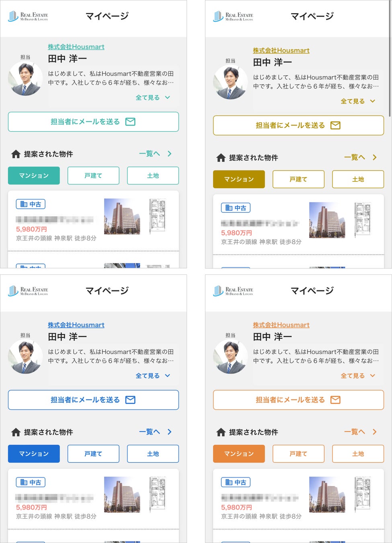The width and height of the screenshot is (392, 543).
Task: Select the gold マンション tab
Action: 239,179
